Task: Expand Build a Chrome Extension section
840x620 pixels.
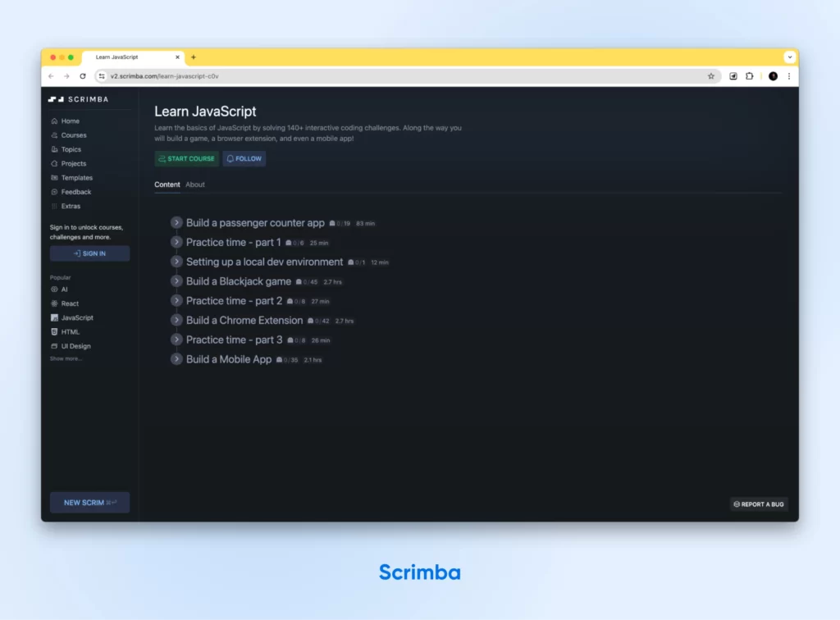Action: tap(176, 321)
